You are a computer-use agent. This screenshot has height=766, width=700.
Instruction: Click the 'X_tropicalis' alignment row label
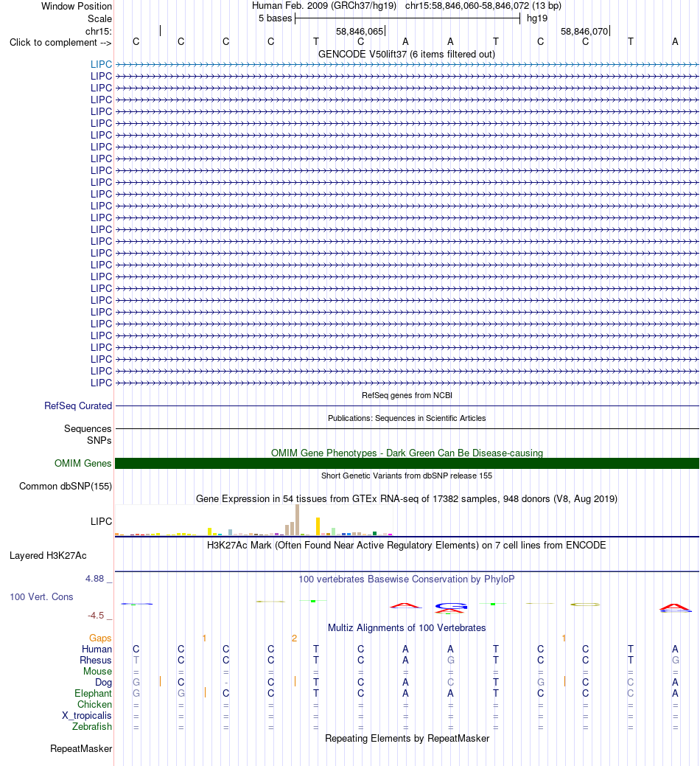pyautogui.click(x=86, y=716)
